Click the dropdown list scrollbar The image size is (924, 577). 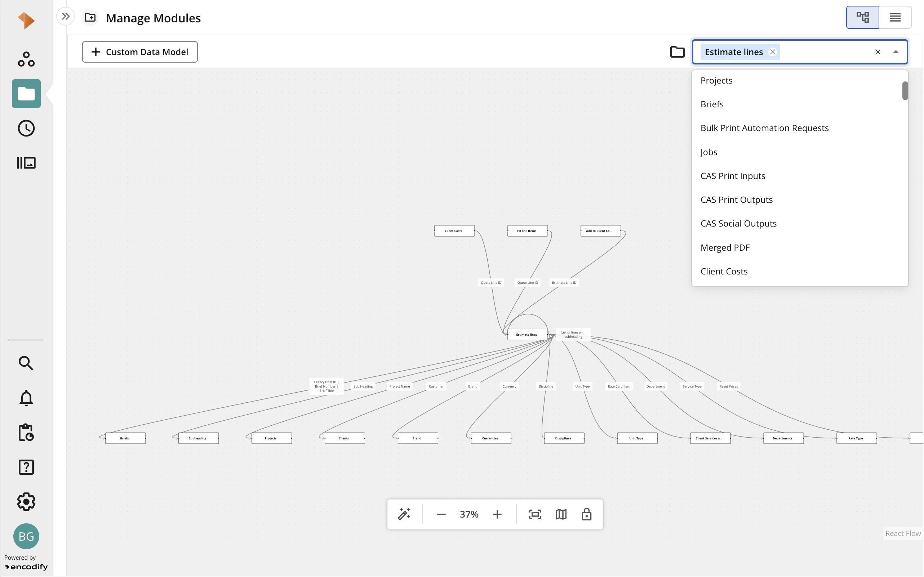(905, 91)
